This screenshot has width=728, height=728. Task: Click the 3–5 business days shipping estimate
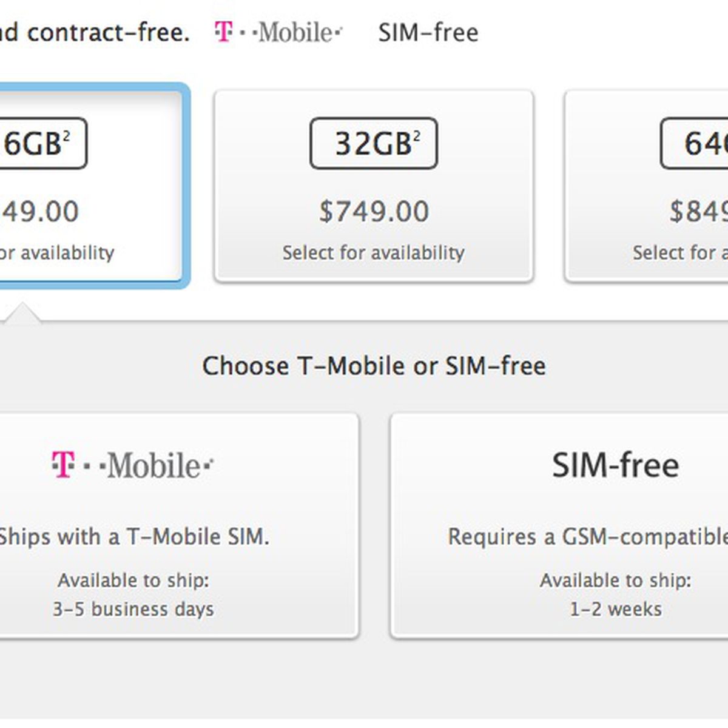133,609
